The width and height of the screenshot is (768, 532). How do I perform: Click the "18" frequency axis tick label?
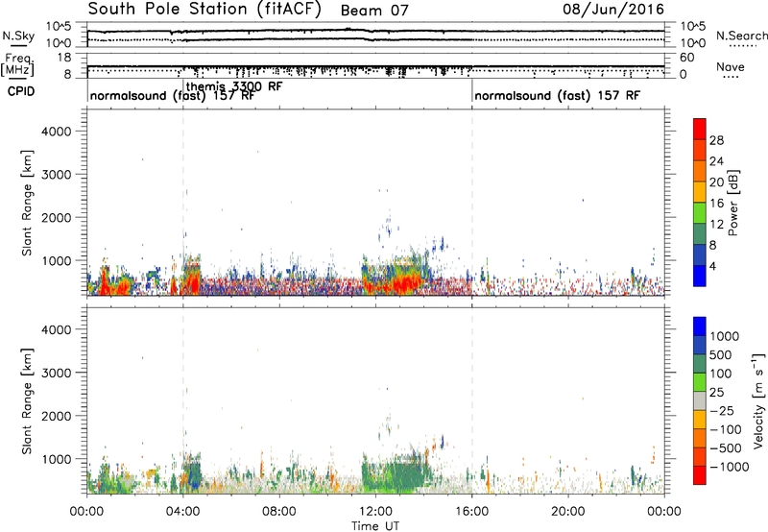(64, 58)
